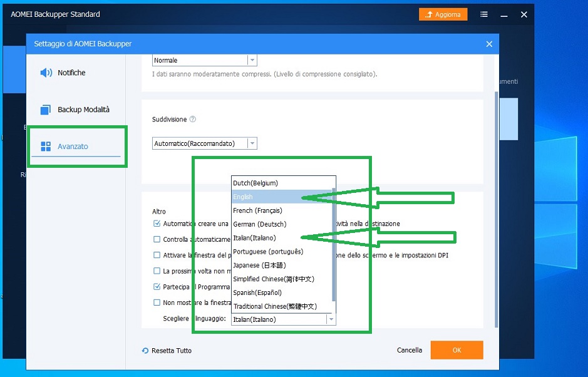Click the Avanzato grid icon
Image resolution: width=588 pixels, height=377 pixels.
(46, 147)
